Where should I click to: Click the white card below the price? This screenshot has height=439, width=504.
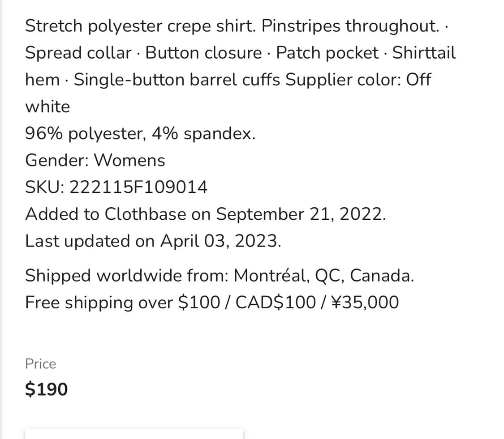click(x=134, y=434)
